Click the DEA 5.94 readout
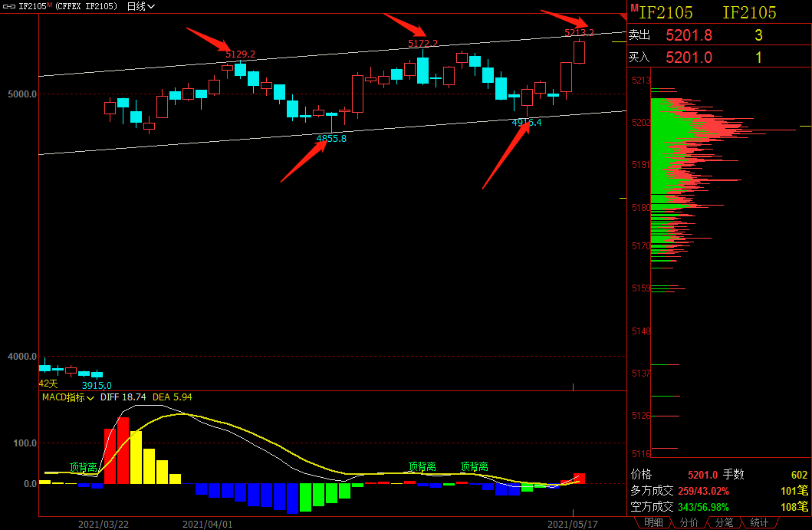The height and width of the screenshot is (530, 812). coord(172,397)
